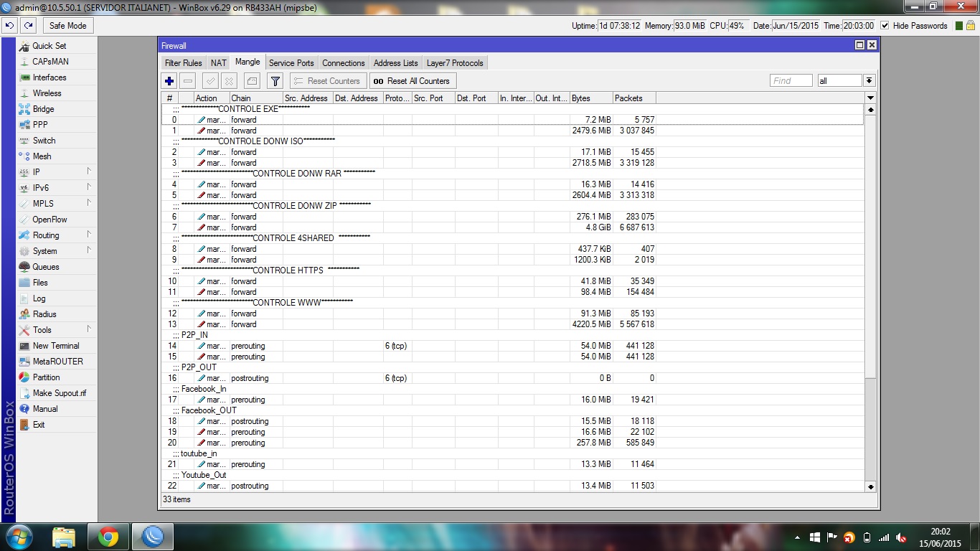
Task: Open the column selector arrow in table header
Action: tap(871, 98)
